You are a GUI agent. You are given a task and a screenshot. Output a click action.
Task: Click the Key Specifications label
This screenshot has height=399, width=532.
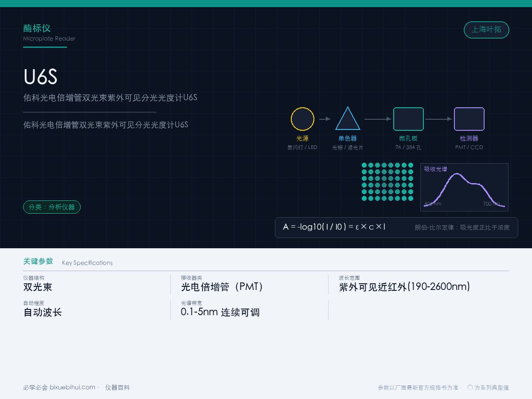tap(87, 263)
